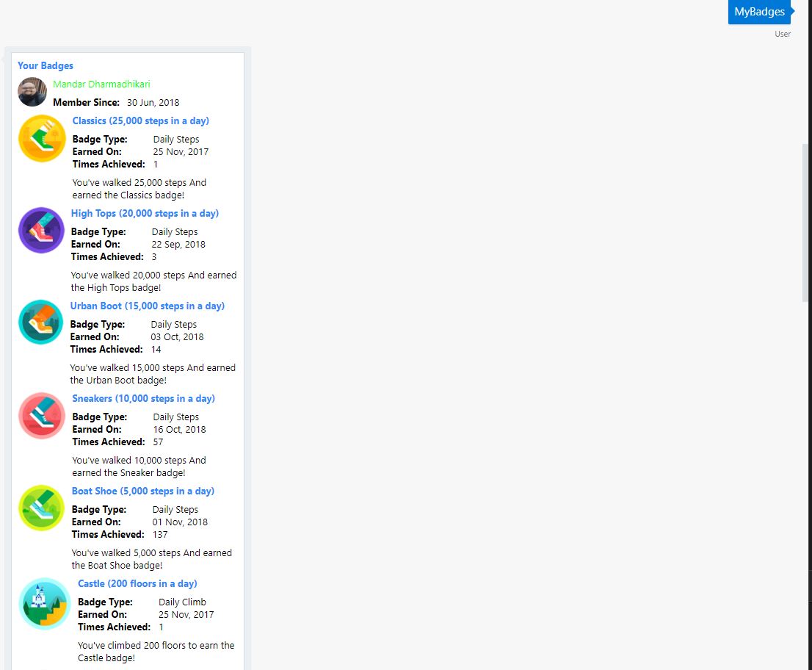Click the 'You've climbed 200 floors' description
The image size is (812, 670).
156,652
